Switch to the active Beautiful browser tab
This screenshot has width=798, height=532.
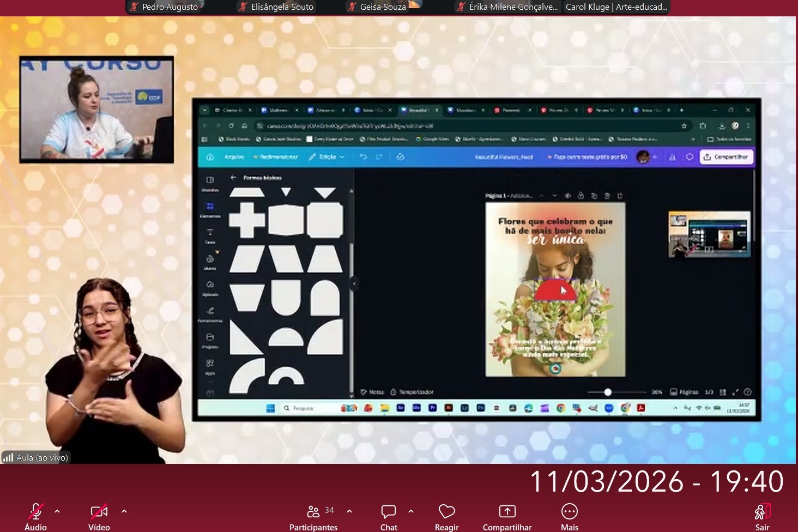click(x=419, y=110)
